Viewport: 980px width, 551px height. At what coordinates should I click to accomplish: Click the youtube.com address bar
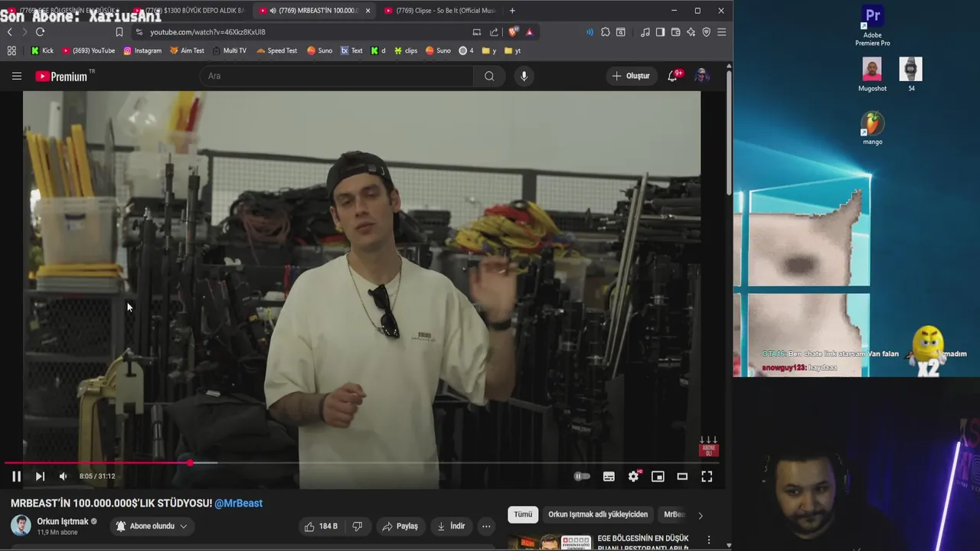(302, 32)
